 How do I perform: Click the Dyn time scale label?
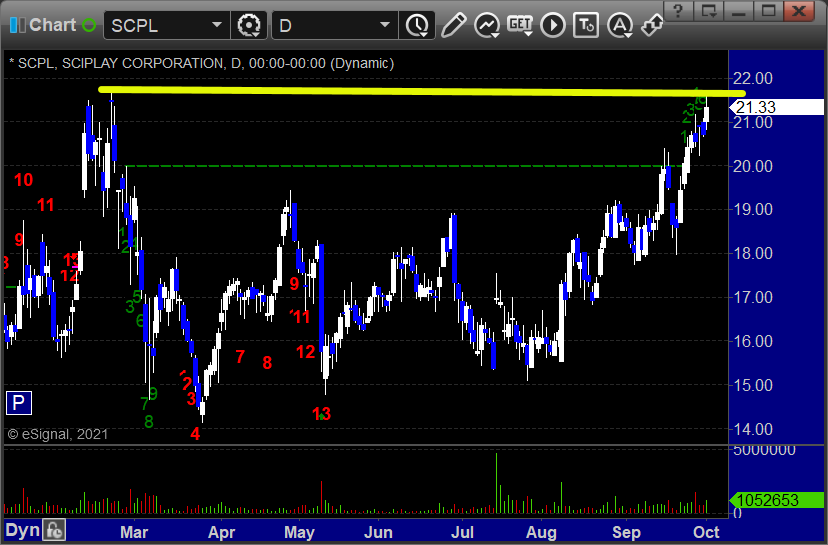[x=22, y=530]
